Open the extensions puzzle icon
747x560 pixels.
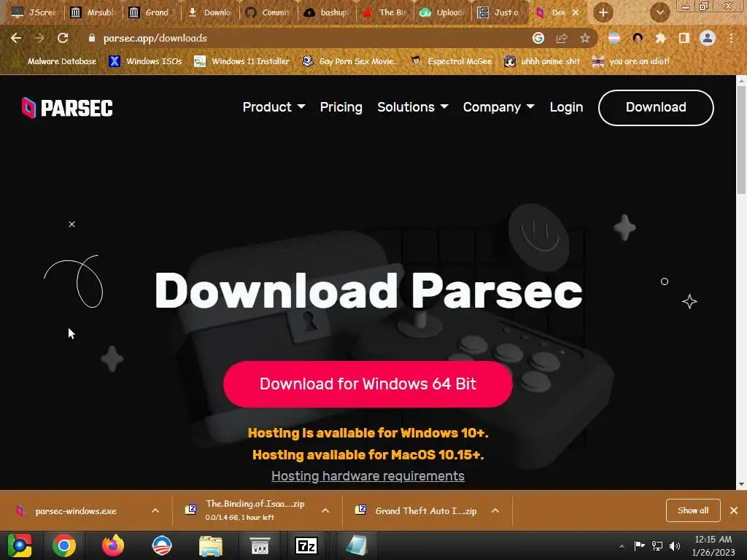pos(660,38)
